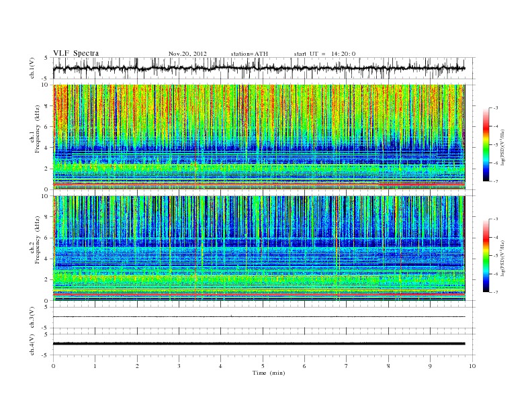Click inside the ch.2 spectrogram panel
Screen dimensions: 532x411
(x=259, y=248)
